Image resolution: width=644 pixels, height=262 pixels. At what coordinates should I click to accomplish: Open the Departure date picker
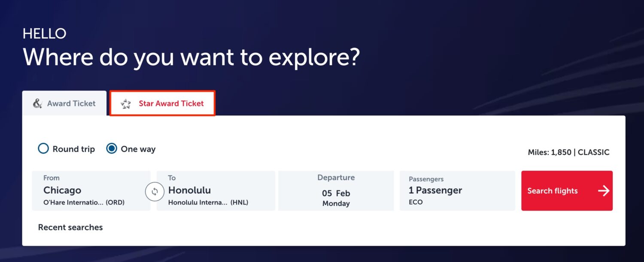point(336,190)
